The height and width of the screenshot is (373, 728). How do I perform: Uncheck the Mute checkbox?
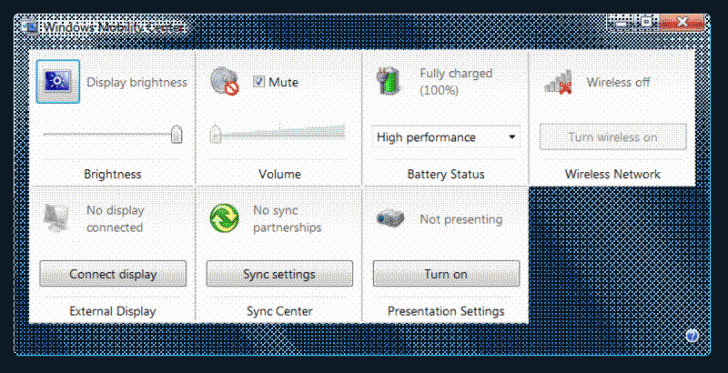(259, 82)
